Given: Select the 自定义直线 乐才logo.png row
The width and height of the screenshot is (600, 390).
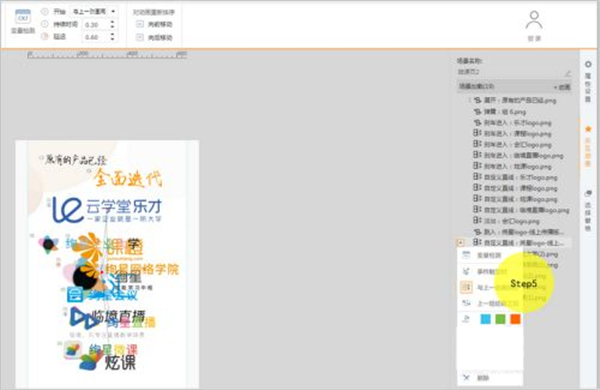Looking at the screenshot, I should [x=515, y=177].
